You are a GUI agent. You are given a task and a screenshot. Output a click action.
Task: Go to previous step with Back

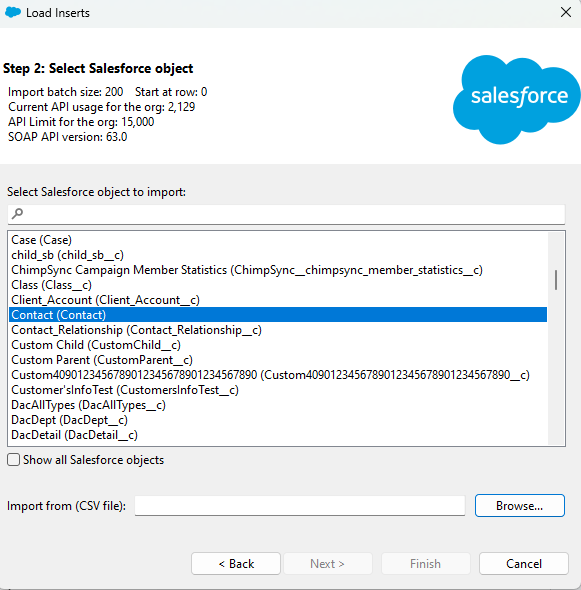pyautogui.click(x=236, y=564)
